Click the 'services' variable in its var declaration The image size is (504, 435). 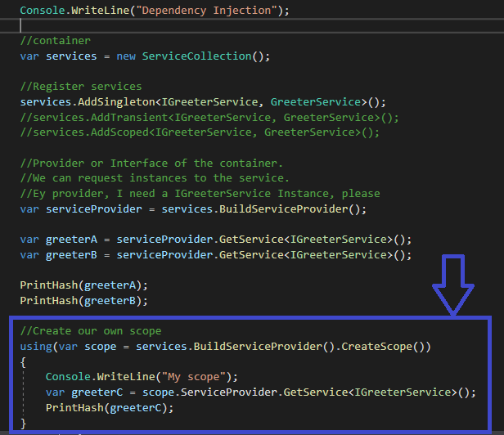(71, 56)
